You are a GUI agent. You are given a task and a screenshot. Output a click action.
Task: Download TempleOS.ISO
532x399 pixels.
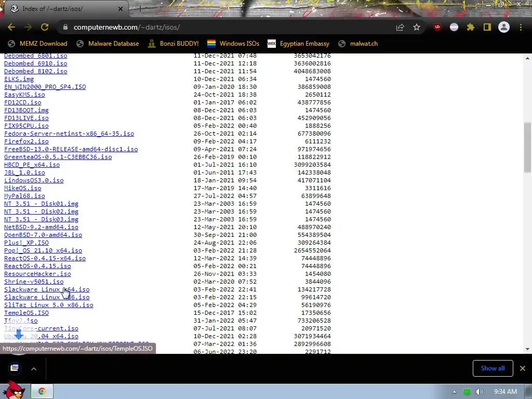click(26, 313)
